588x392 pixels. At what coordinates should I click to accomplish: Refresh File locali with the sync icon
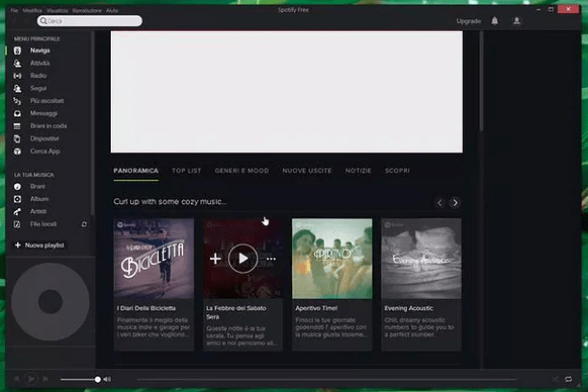84,224
